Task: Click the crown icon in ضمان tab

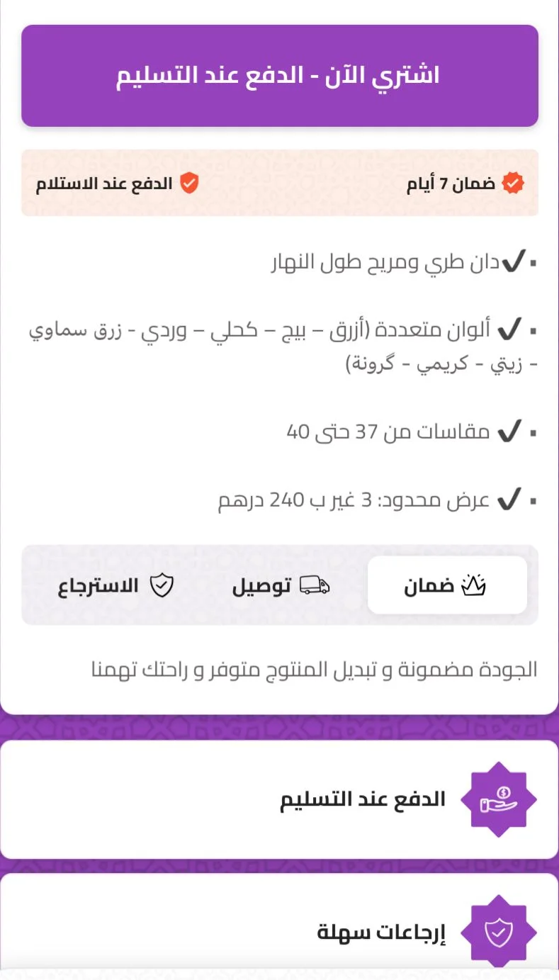Action: (473, 585)
